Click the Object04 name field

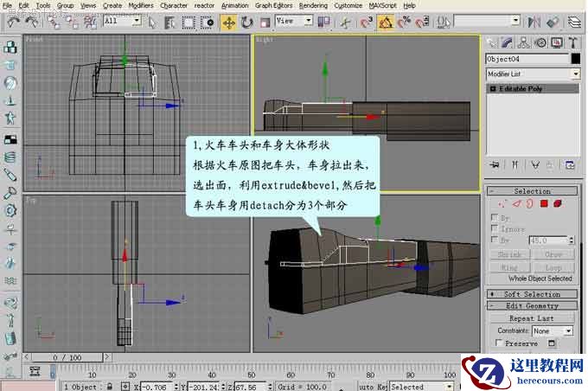coord(527,59)
